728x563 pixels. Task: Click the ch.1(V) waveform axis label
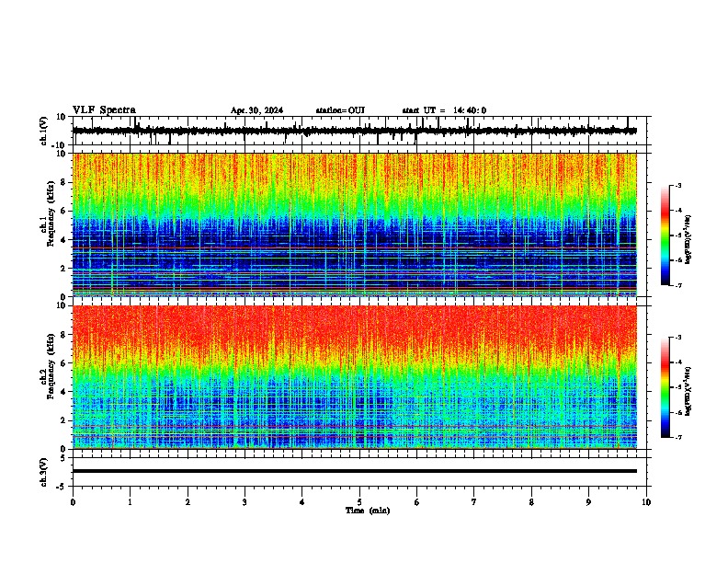(x=44, y=131)
